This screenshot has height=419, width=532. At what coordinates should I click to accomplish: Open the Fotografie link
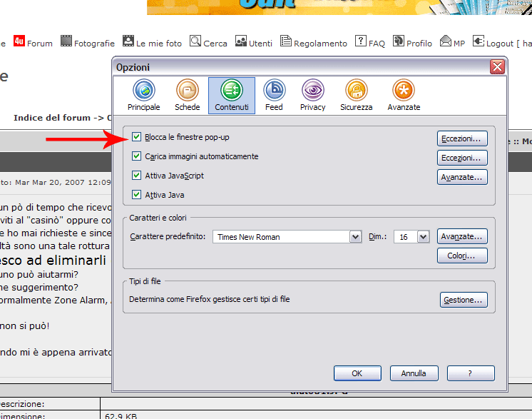click(94, 44)
